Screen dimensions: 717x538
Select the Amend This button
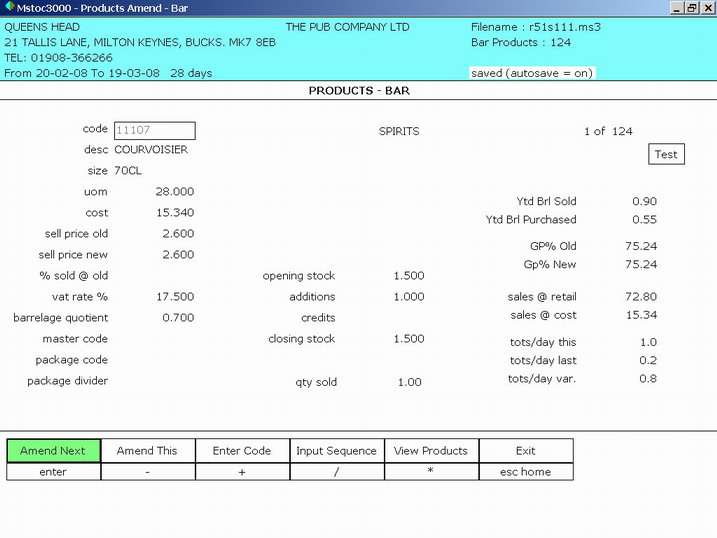point(147,451)
